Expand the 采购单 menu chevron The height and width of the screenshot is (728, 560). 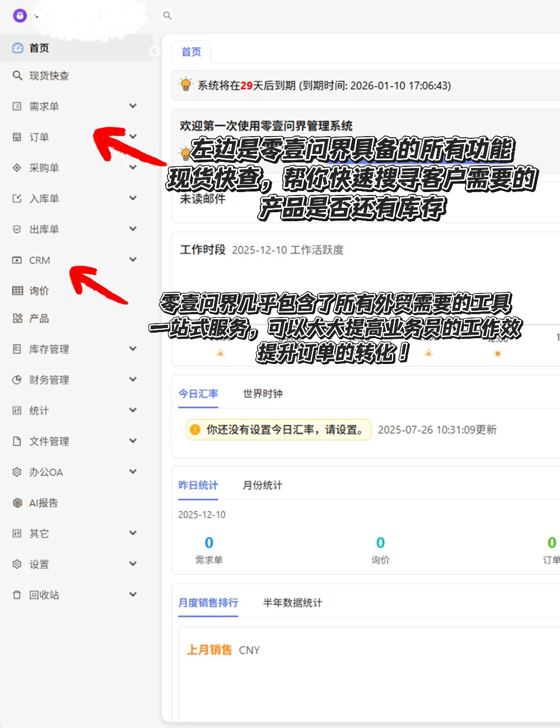(133, 167)
